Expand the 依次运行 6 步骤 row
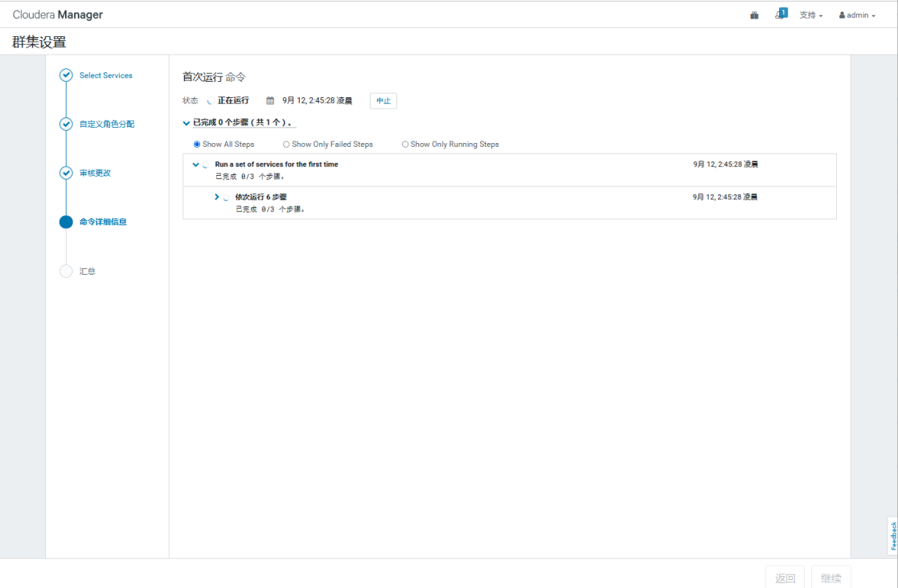 (215, 196)
